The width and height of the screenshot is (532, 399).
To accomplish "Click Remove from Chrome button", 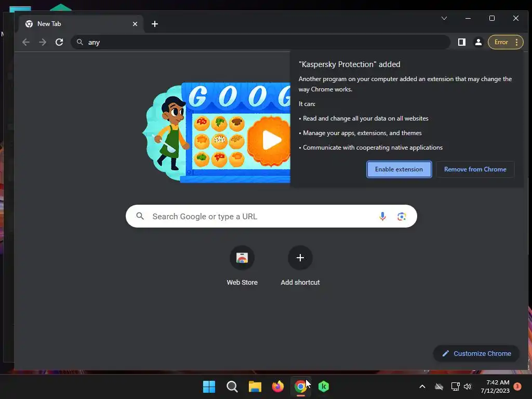I will click(475, 169).
